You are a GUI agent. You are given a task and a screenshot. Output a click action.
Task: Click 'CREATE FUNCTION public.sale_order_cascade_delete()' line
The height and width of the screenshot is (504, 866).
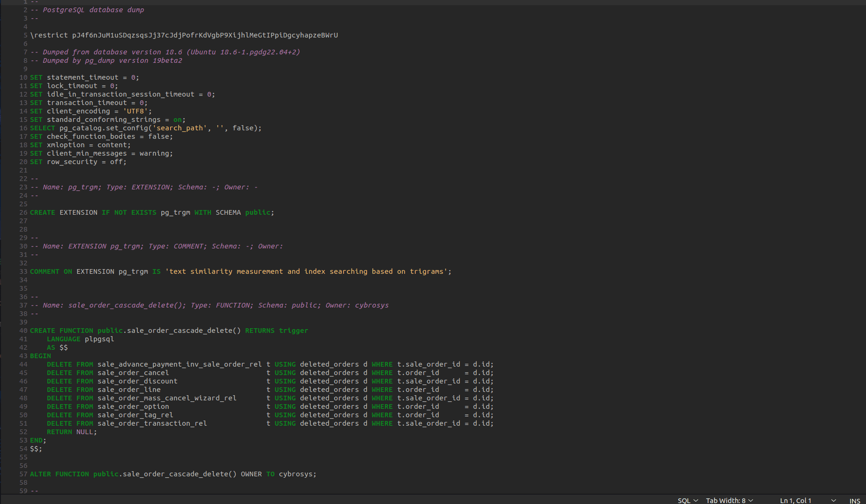tap(169, 331)
